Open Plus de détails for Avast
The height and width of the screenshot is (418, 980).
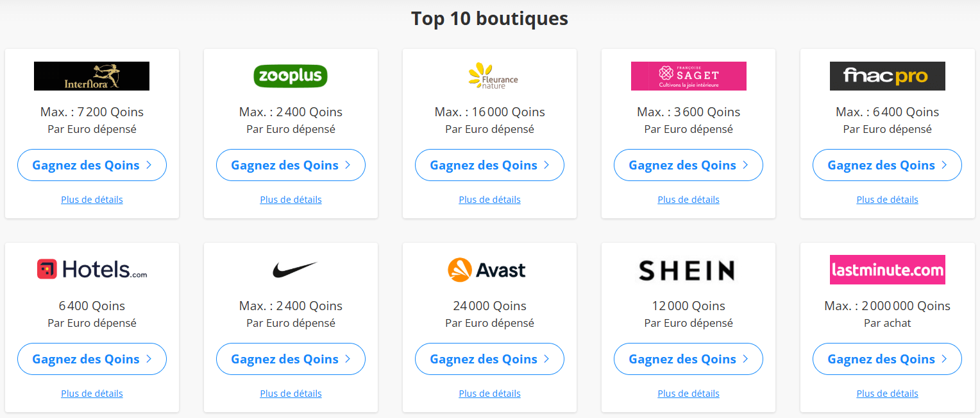click(489, 393)
